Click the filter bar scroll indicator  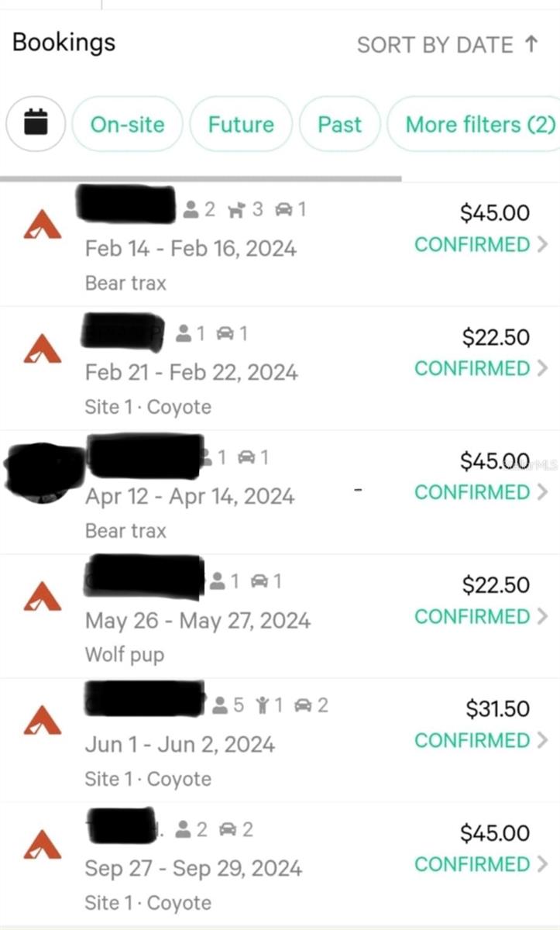pyautogui.click(x=201, y=178)
